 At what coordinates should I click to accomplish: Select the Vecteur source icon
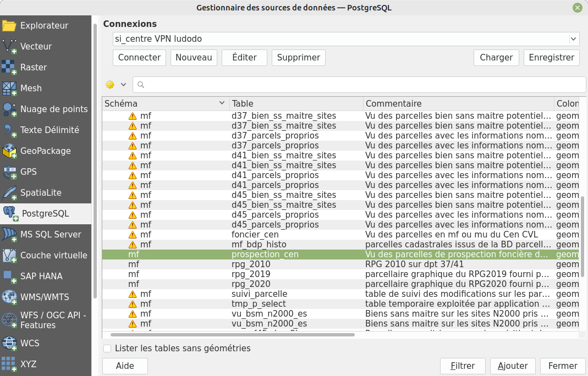point(9,47)
